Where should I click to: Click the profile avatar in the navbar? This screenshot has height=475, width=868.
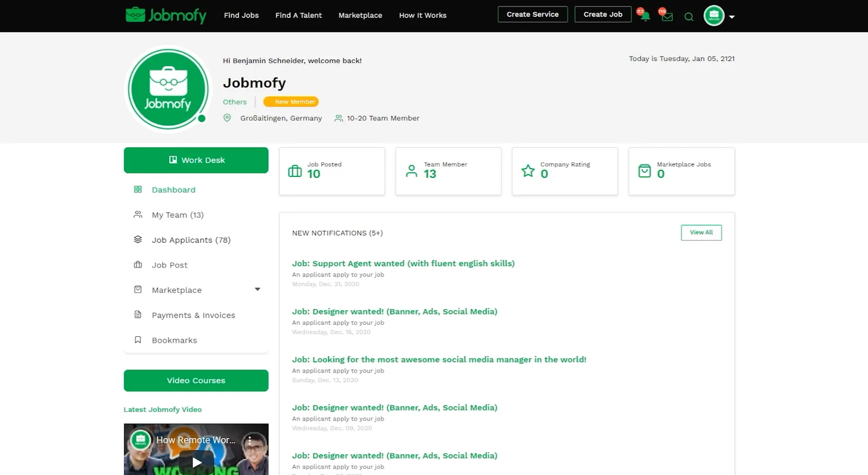[714, 16]
